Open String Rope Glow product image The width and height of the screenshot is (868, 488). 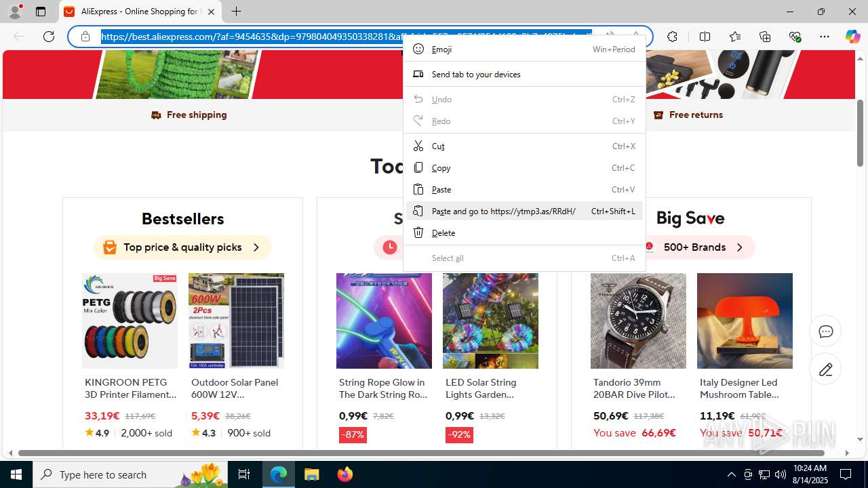coord(384,321)
